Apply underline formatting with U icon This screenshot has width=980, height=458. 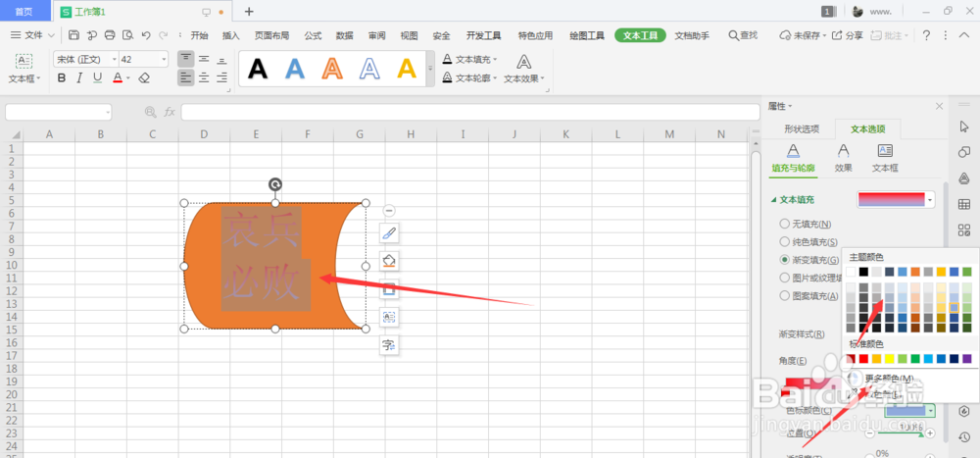97,78
